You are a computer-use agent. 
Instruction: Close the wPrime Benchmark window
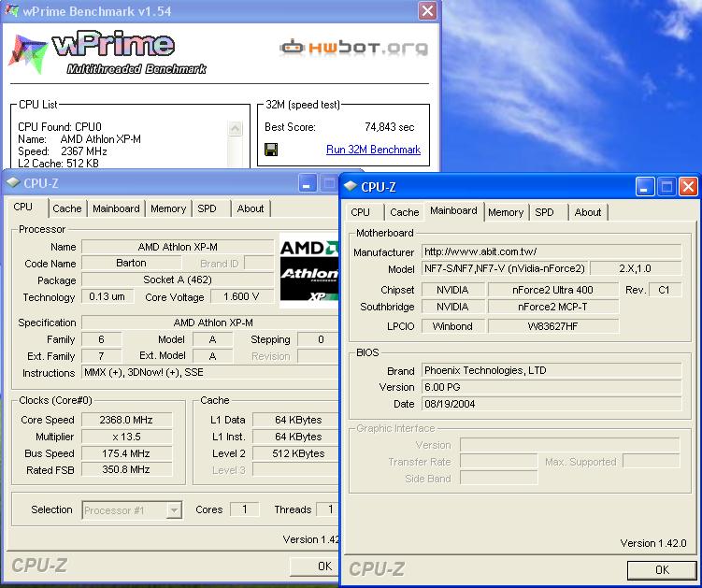[427, 10]
